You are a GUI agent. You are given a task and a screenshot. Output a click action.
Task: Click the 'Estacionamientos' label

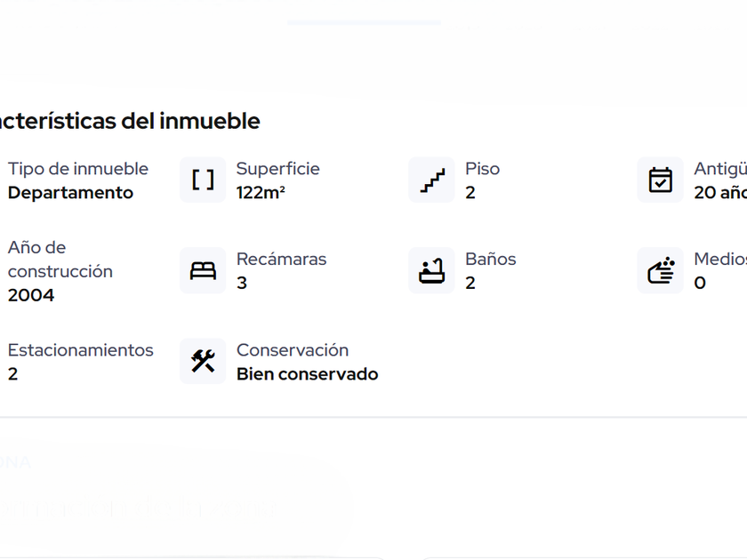click(81, 350)
